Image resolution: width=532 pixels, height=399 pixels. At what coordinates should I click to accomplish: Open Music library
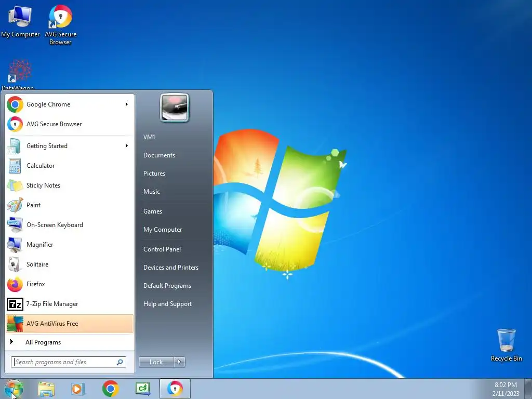[175, 192]
